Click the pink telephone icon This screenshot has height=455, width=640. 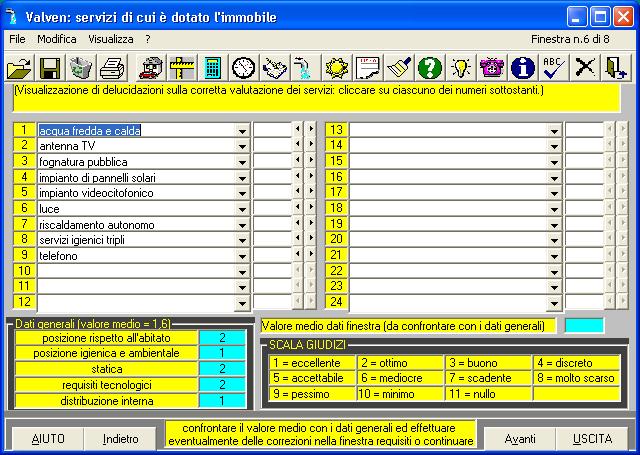(491, 68)
